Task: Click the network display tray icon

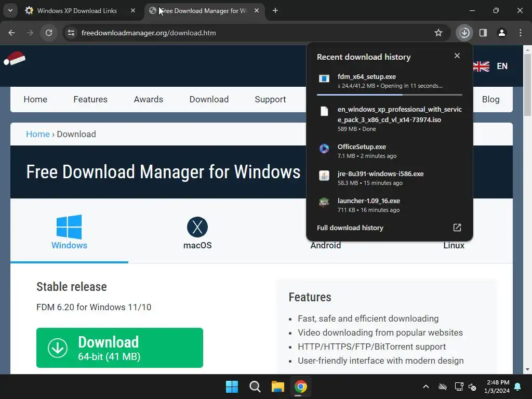Action: point(459,387)
